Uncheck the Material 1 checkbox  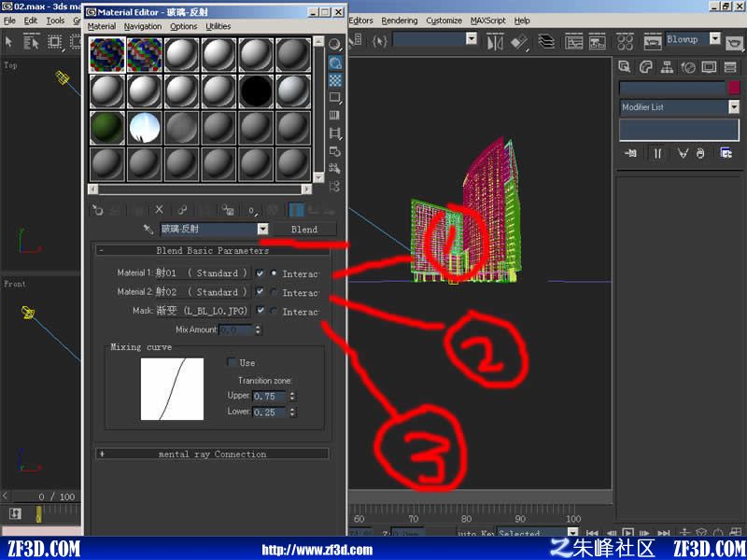coord(260,273)
